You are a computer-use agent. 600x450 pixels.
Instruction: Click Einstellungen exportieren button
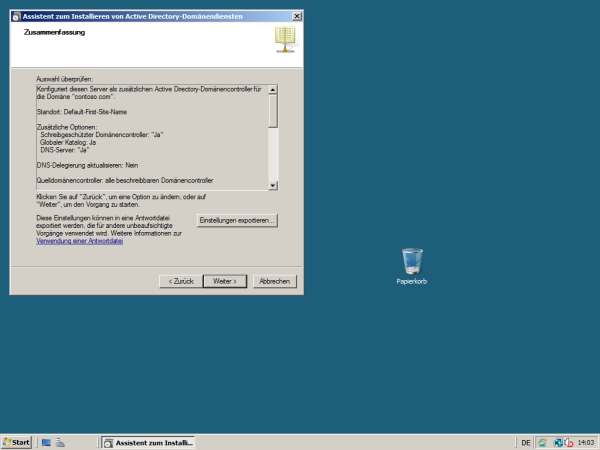[237, 221]
